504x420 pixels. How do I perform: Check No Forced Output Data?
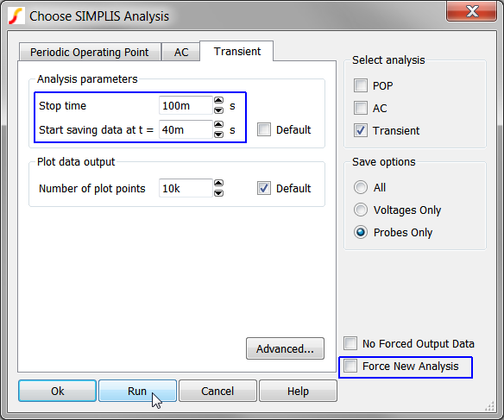click(350, 343)
